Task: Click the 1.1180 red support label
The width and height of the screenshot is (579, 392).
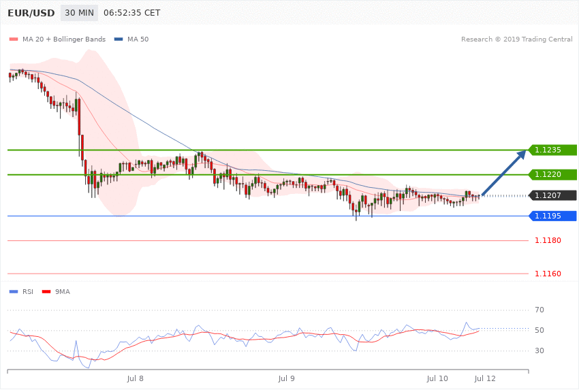Action: click(x=548, y=240)
